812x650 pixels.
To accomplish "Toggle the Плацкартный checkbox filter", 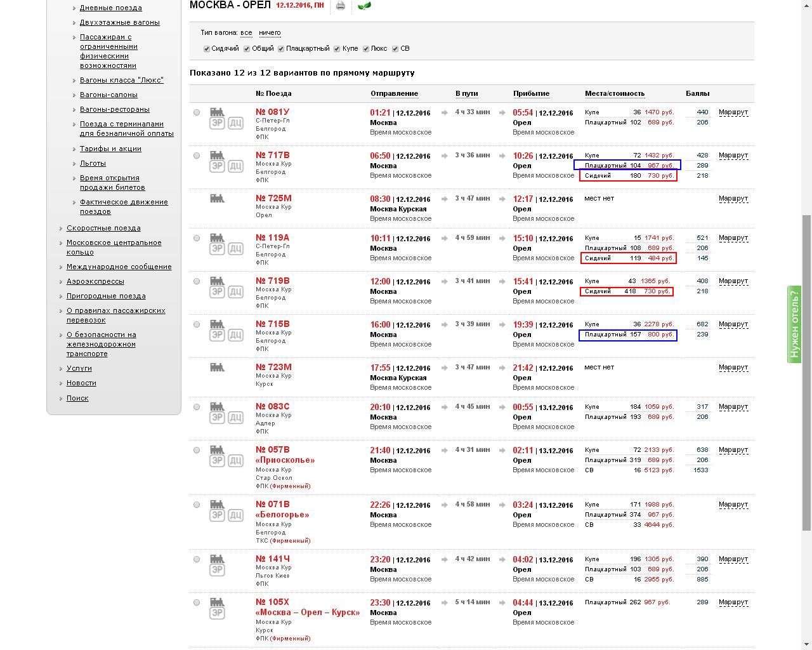I will (281, 49).
